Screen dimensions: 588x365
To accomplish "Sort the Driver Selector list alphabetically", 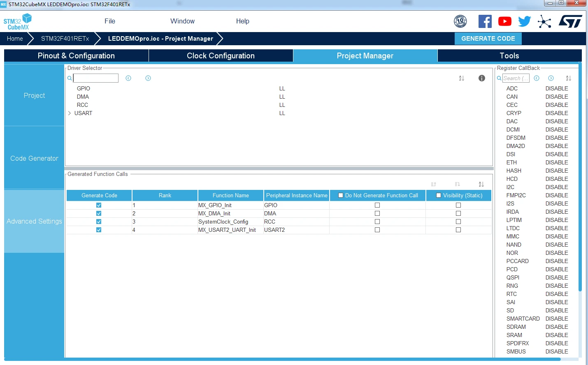I will [x=462, y=78].
